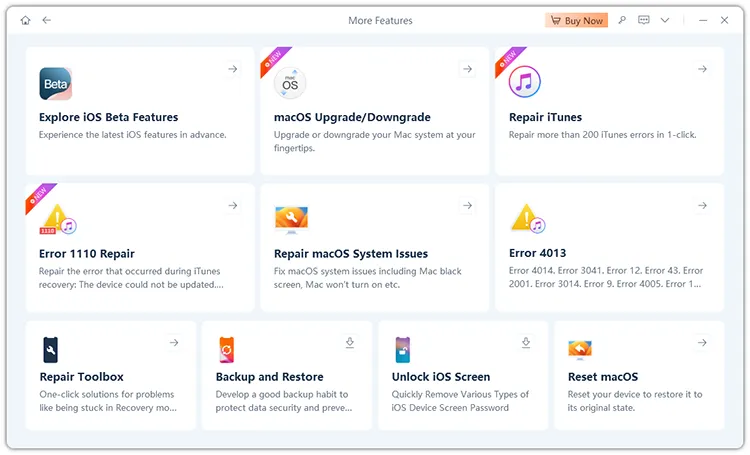The height and width of the screenshot is (455, 750).
Task: Click the Unlock iOS Screen phone icon
Action: point(403,350)
